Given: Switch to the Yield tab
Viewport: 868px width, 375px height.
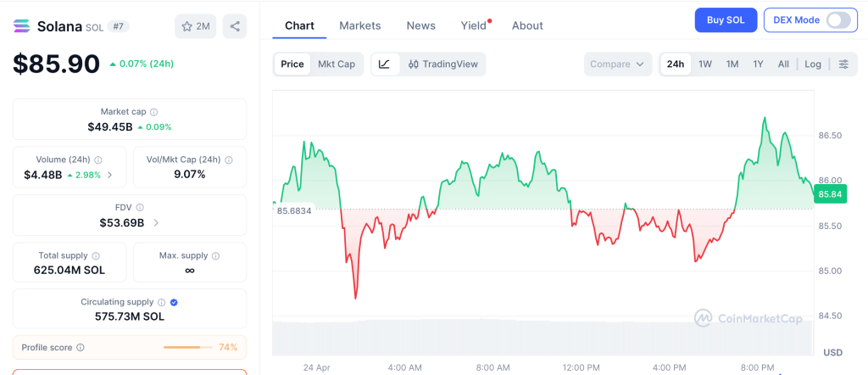Looking at the screenshot, I should click(474, 25).
